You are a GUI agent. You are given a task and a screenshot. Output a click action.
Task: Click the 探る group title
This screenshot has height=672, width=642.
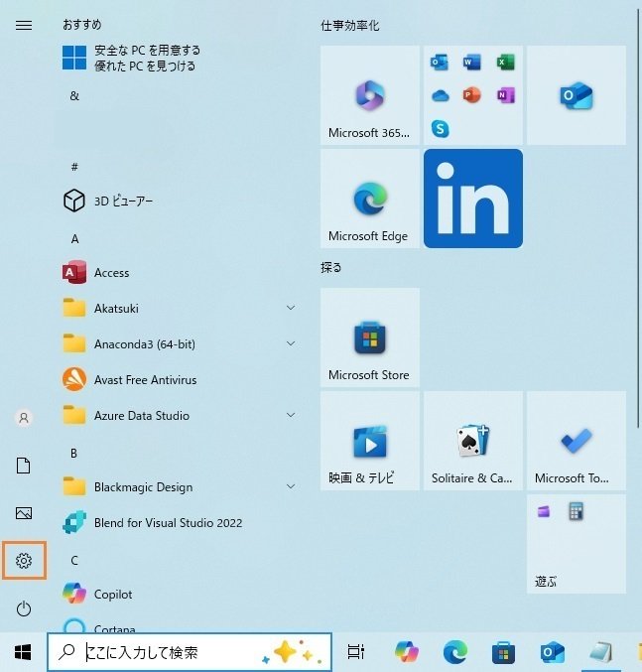331,267
